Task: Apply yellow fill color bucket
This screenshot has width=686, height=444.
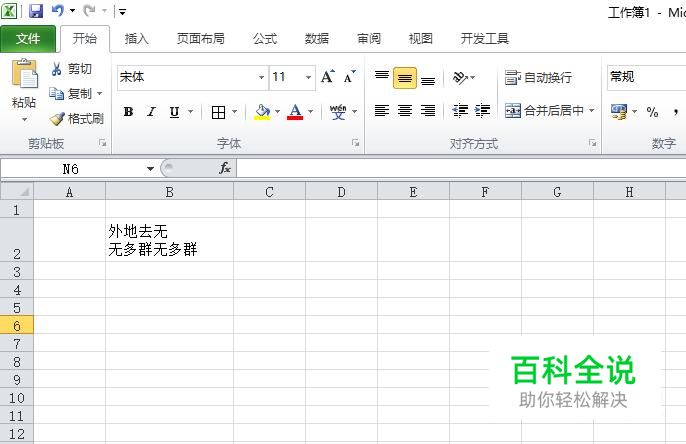Action: [x=262, y=112]
